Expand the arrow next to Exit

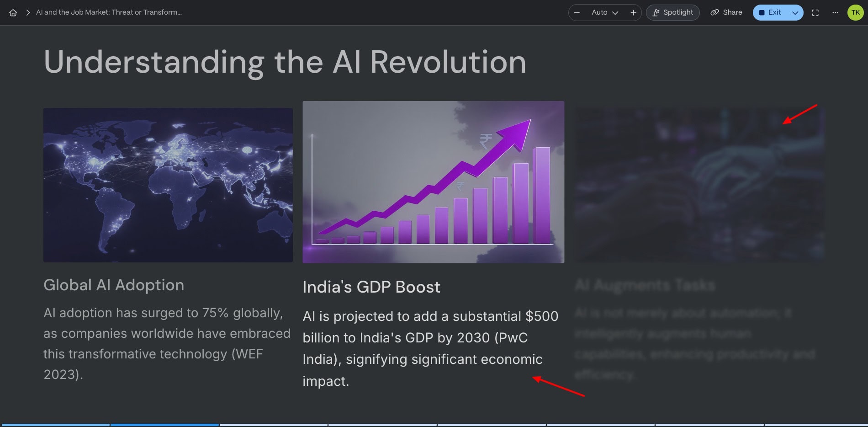pos(795,13)
